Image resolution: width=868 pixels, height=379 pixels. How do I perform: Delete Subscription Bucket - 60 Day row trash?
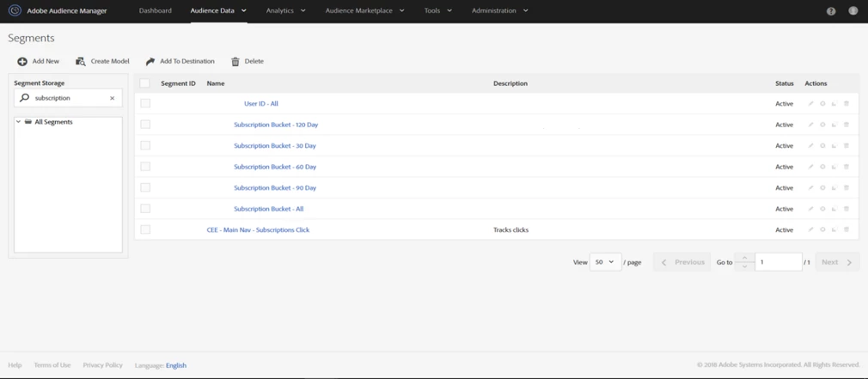(846, 167)
